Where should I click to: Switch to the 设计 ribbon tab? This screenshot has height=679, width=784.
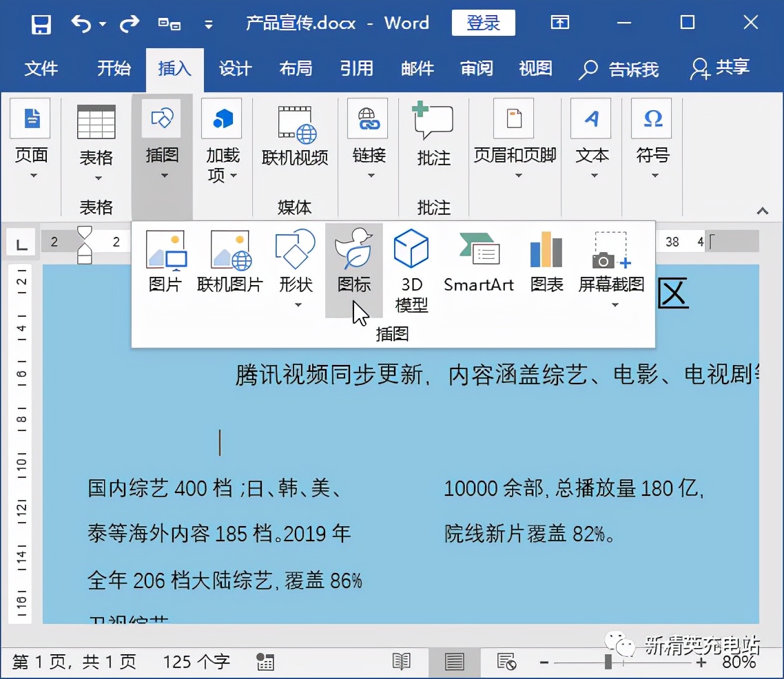(235, 68)
